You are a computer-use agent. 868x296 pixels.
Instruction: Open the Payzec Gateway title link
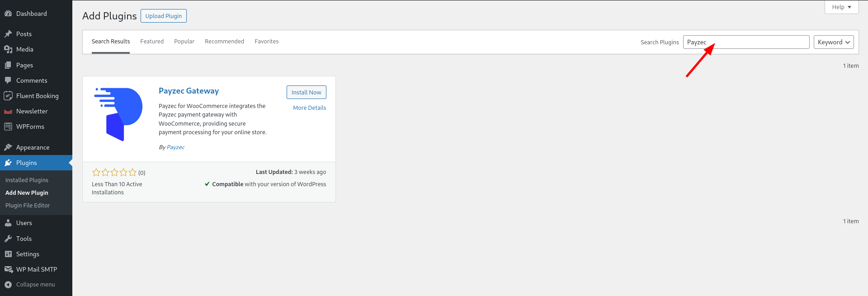pos(189,91)
